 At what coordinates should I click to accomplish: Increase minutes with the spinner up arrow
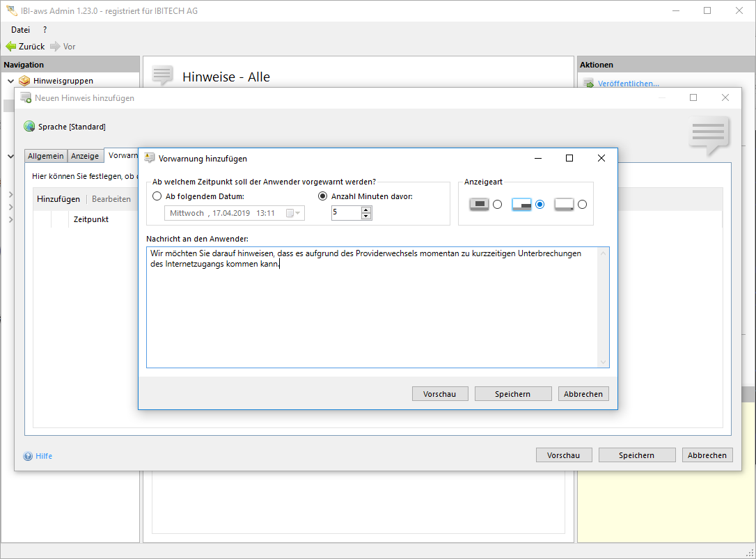click(366, 210)
